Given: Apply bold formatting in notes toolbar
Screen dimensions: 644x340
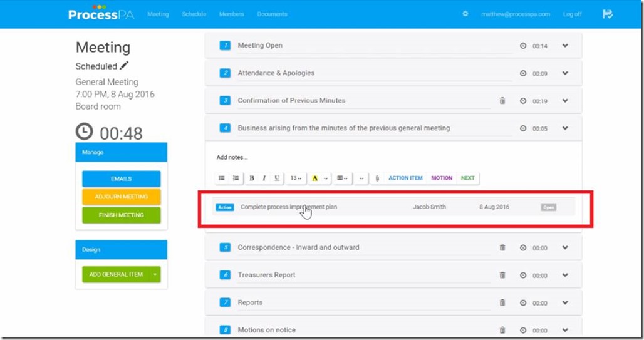Looking at the screenshot, I should [252, 178].
